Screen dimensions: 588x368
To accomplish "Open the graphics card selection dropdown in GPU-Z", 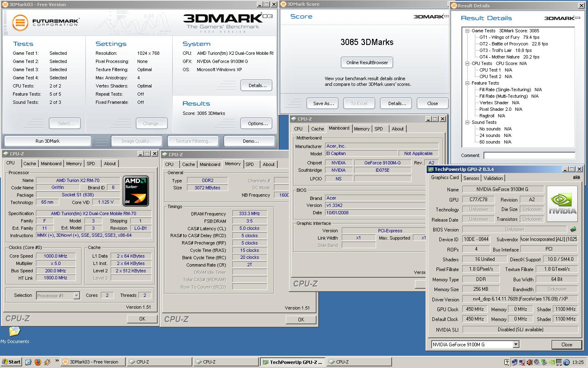I will point(516,344).
